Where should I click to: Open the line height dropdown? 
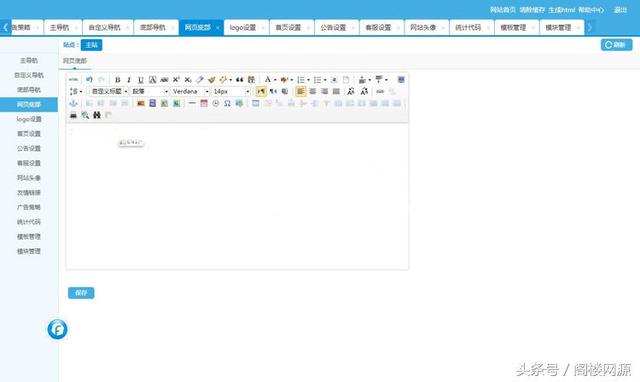[76, 91]
